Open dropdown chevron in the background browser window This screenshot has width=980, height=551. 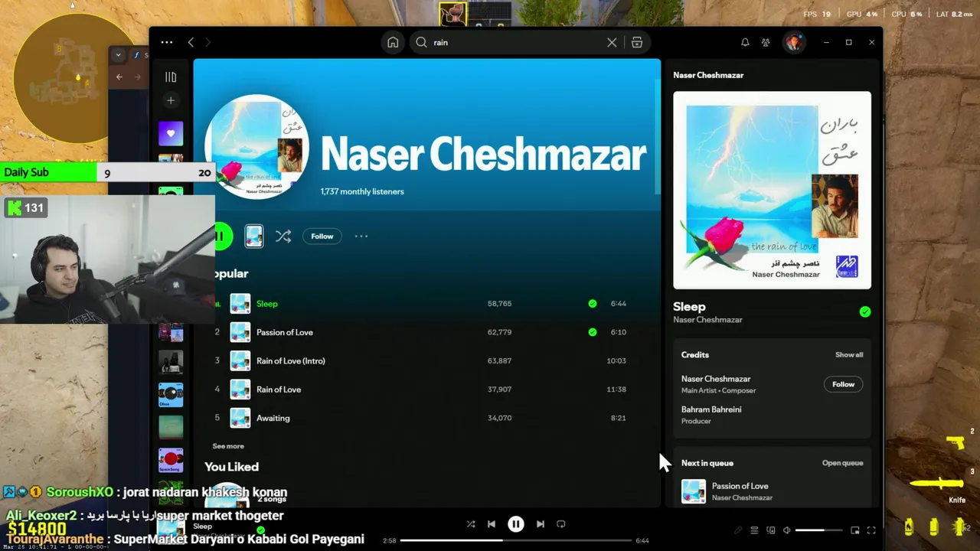pos(118,55)
